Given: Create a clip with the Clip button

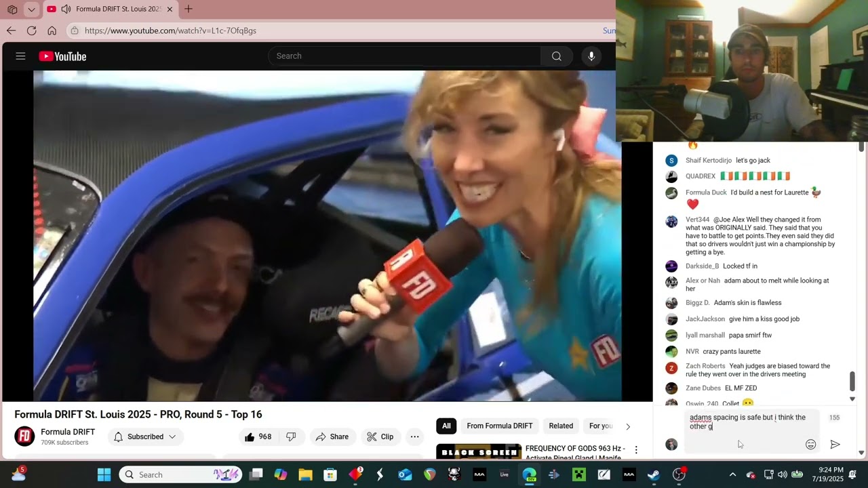Looking at the screenshot, I should click(380, 436).
